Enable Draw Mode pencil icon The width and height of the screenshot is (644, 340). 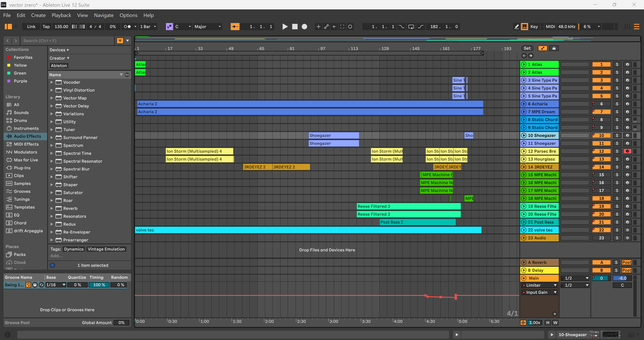(x=516, y=27)
